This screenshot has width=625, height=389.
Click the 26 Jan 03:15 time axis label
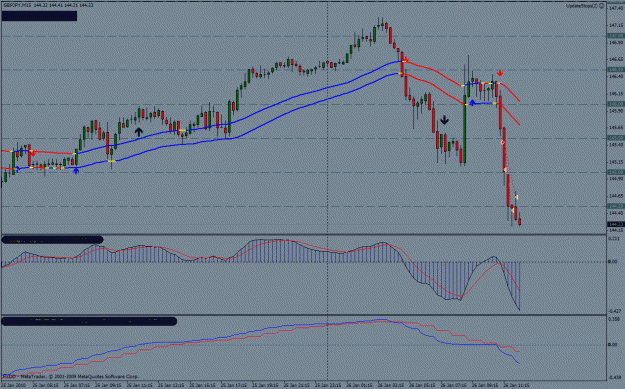(390, 385)
